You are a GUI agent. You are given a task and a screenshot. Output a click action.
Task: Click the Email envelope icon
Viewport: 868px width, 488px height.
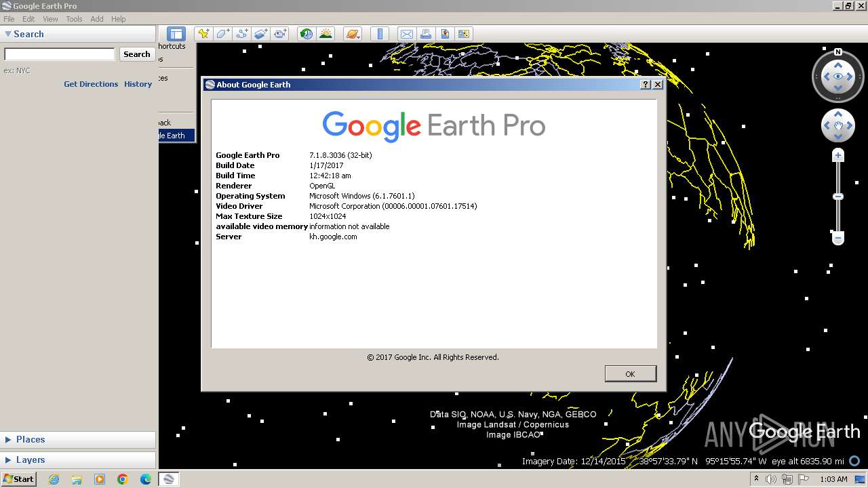coord(406,34)
